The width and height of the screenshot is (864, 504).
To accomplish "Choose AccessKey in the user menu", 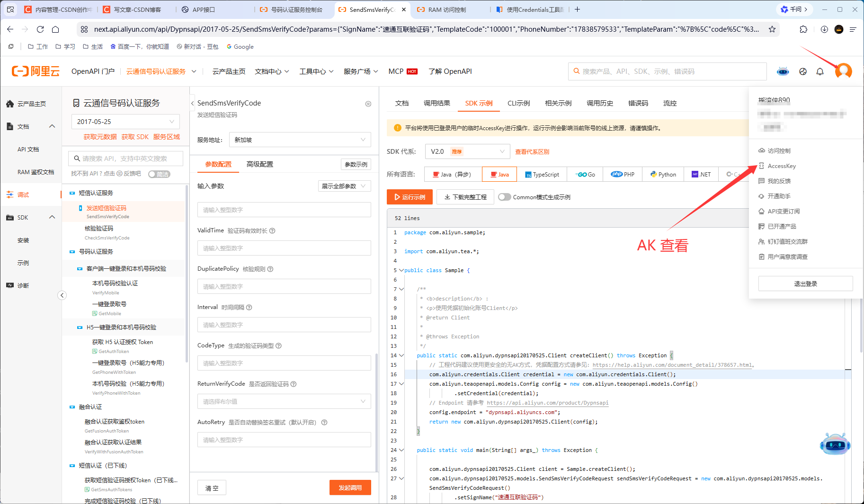I will [x=782, y=166].
